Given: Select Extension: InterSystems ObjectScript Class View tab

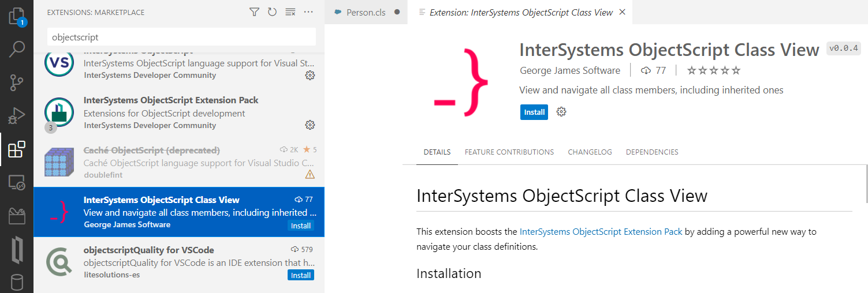Looking at the screenshot, I should 521,12.
